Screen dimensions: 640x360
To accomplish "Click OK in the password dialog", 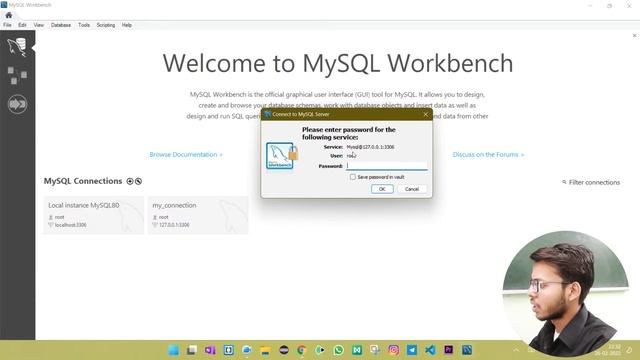I will pos(382,189).
